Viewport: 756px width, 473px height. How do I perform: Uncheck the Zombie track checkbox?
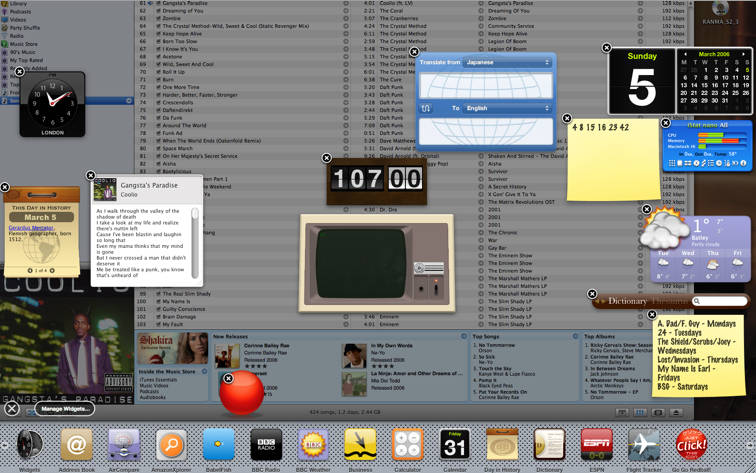point(158,18)
